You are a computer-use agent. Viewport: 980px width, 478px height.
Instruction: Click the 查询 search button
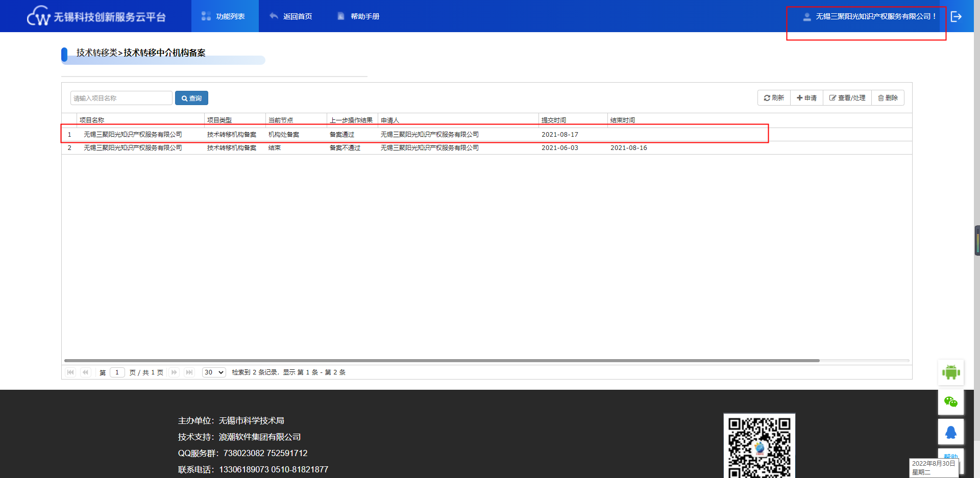pos(191,98)
